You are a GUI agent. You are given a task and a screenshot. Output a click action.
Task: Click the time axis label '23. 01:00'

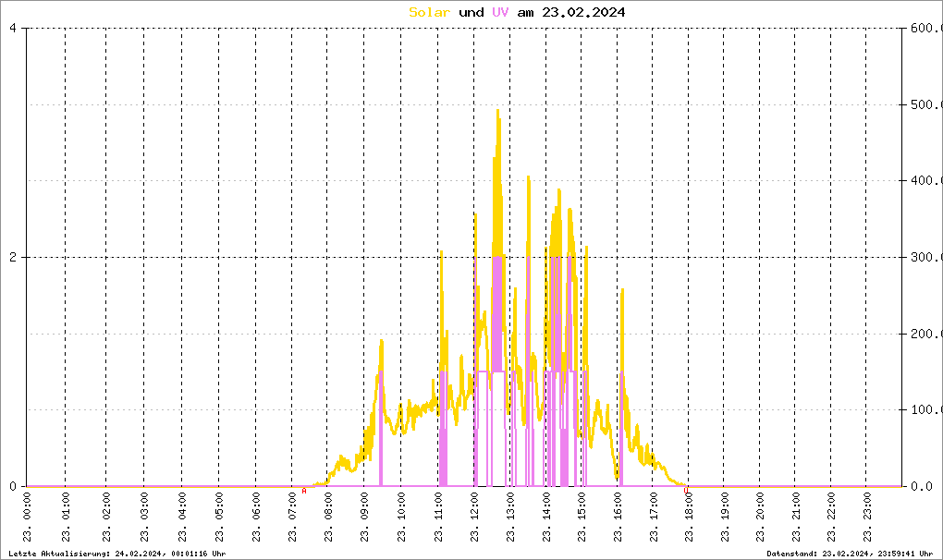pyautogui.click(x=66, y=517)
